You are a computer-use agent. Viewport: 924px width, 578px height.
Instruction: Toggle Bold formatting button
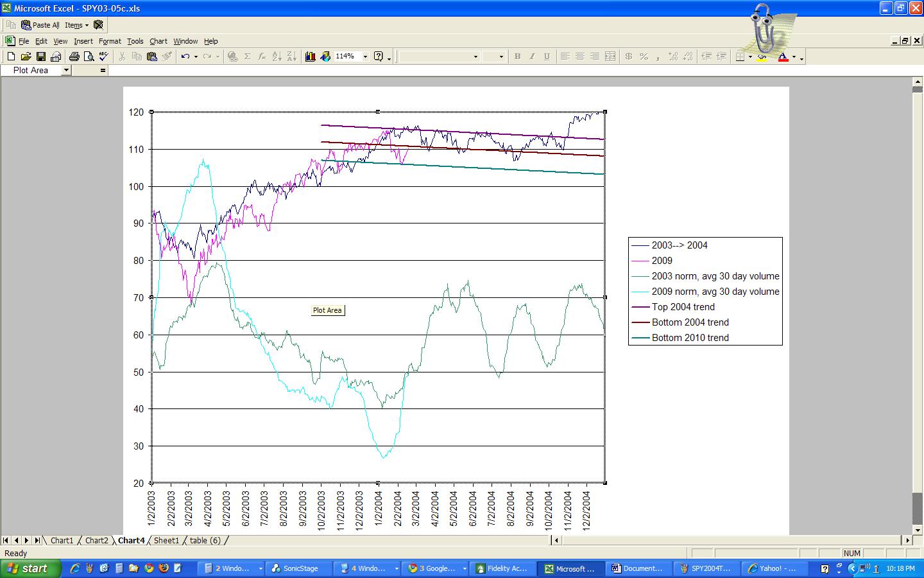click(517, 57)
